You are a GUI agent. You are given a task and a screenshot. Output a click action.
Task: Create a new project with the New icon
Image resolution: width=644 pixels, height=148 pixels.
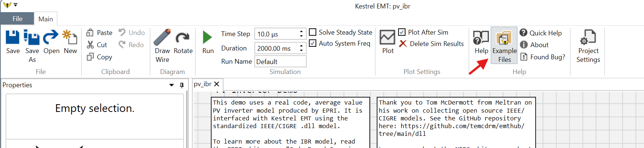click(x=70, y=37)
